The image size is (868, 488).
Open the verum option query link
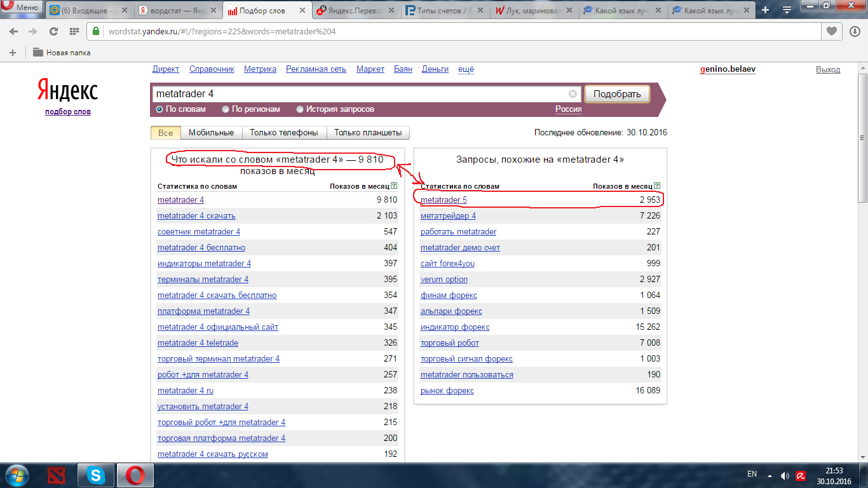click(444, 279)
